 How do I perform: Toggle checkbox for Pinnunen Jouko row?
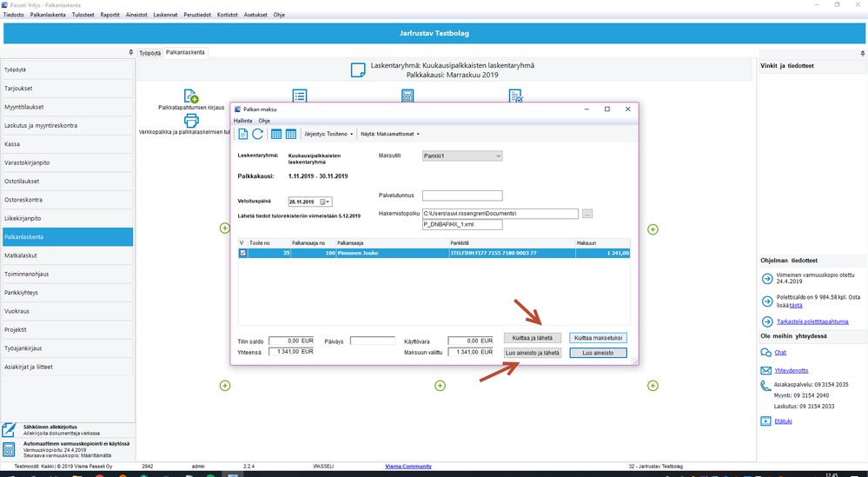[242, 253]
